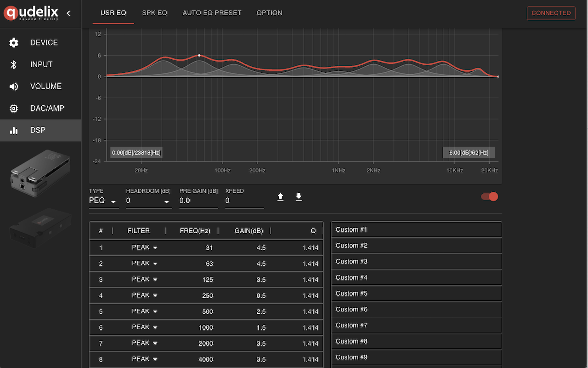Go to the OPTION tab
Viewport: 588px width, 368px height.
(x=269, y=13)
